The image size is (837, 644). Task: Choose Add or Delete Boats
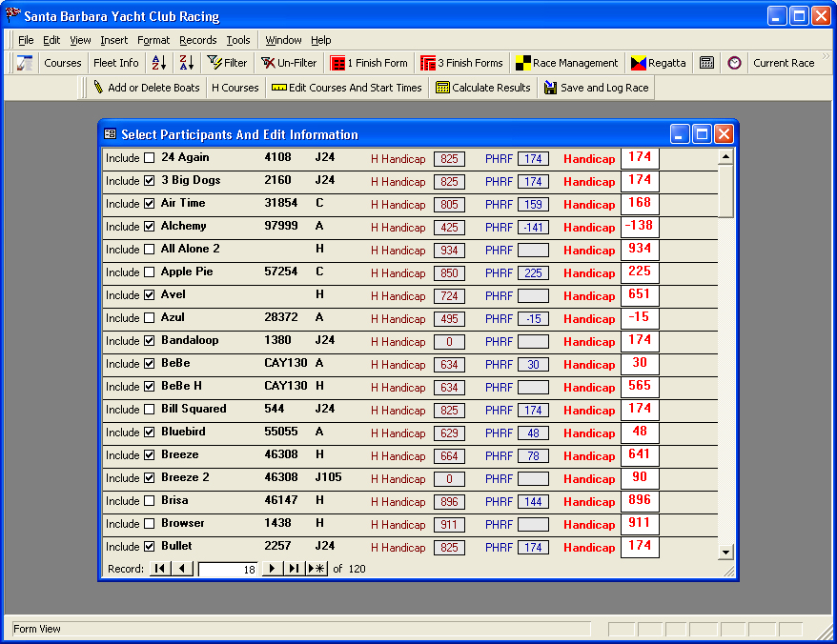coord(147,88)
